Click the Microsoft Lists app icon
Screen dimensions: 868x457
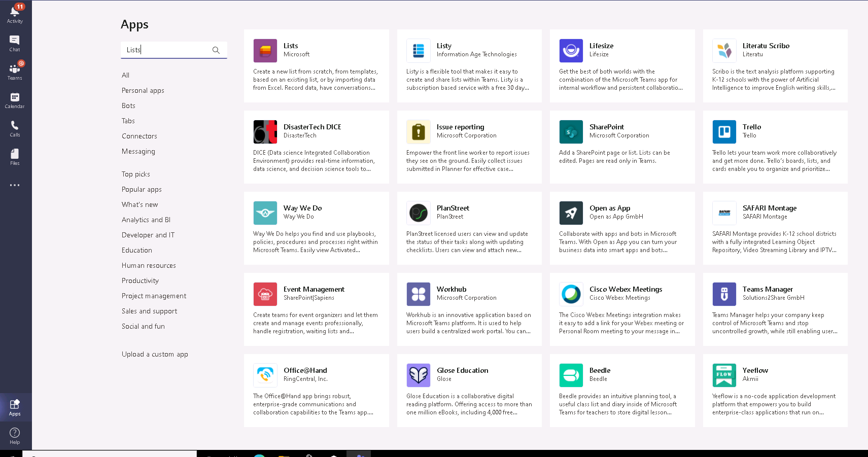(x=265, y=51)
